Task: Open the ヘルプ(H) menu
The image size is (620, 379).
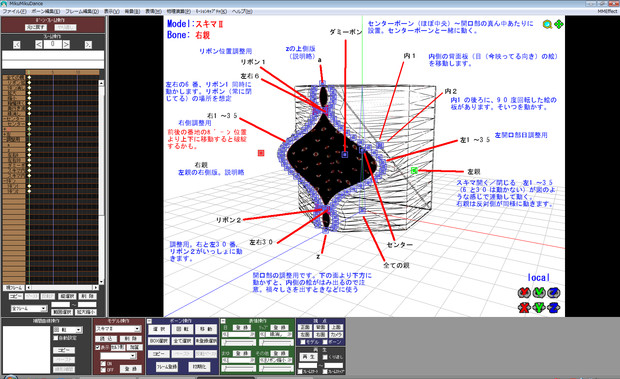Action: pos(242,11)
